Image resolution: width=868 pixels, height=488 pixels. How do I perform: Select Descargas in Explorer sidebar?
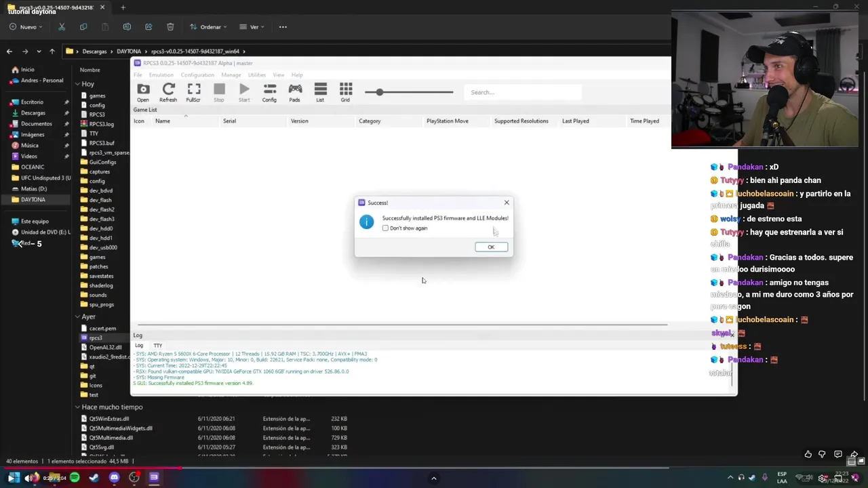tap(33, 113)
